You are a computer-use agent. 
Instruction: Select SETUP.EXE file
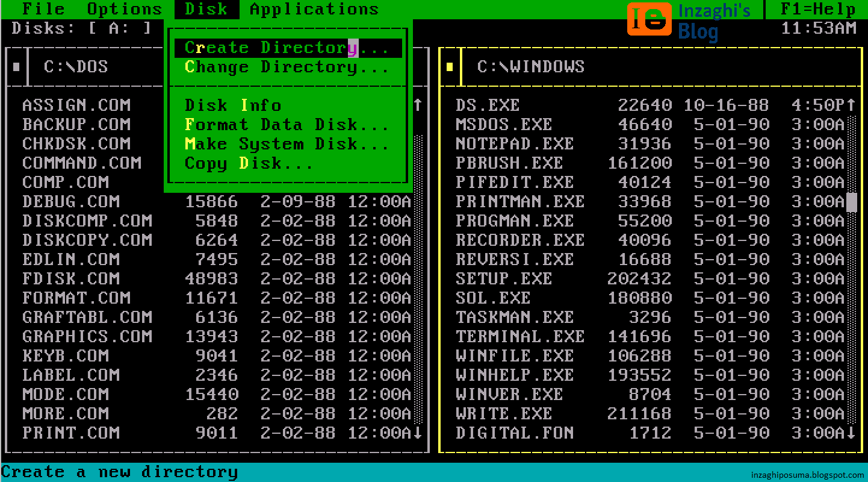coord(650,278)
